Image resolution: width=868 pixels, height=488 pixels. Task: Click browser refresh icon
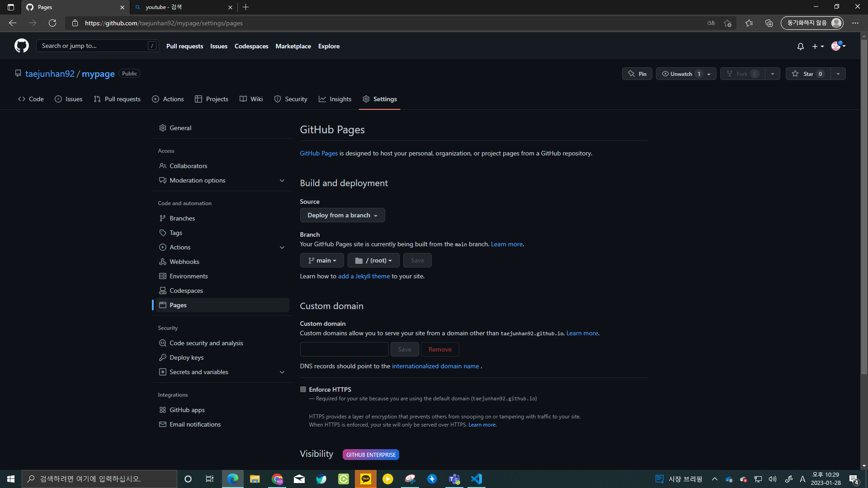(x=52, y=23)
